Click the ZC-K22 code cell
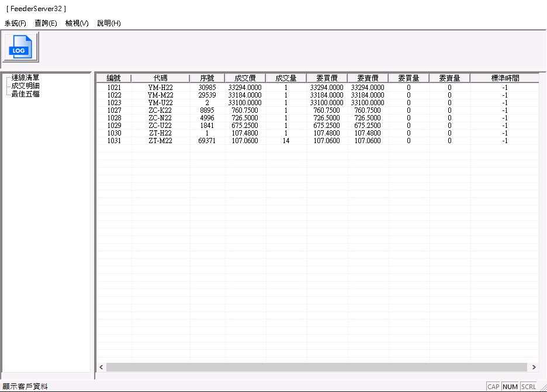Viewport: 547px width, 392px height. 161,110
